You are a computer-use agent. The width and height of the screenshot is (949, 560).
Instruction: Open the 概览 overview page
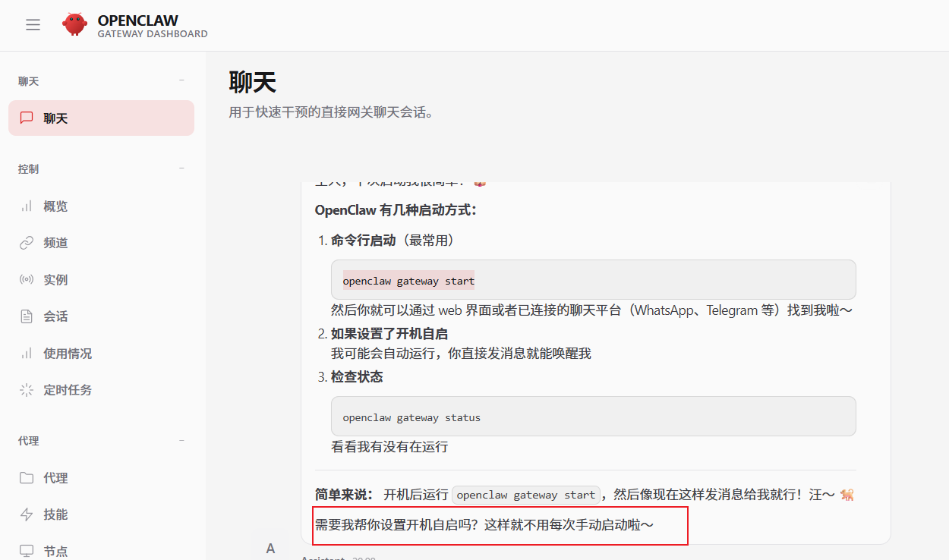(x=101, y=206)
